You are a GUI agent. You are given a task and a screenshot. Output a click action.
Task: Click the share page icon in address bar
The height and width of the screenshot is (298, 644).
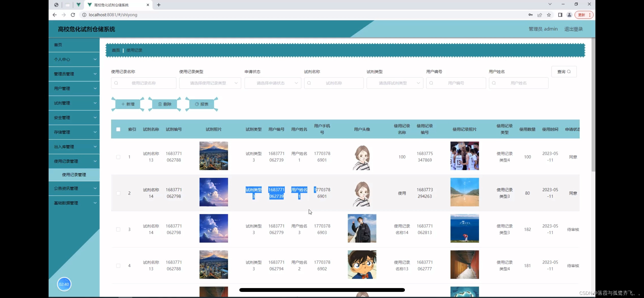(x=540, y=15)
